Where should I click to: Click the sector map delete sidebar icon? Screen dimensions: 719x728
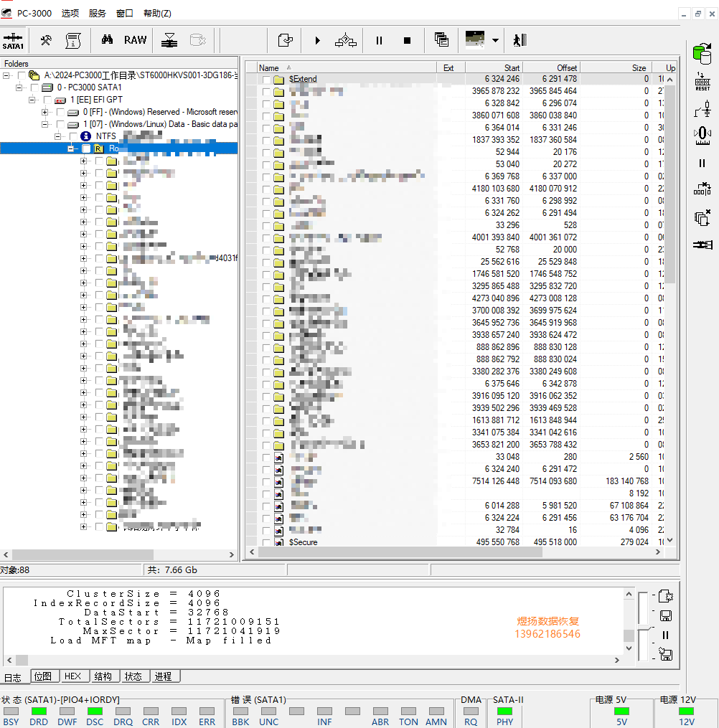pyautogui.click(x=702, y=189)
